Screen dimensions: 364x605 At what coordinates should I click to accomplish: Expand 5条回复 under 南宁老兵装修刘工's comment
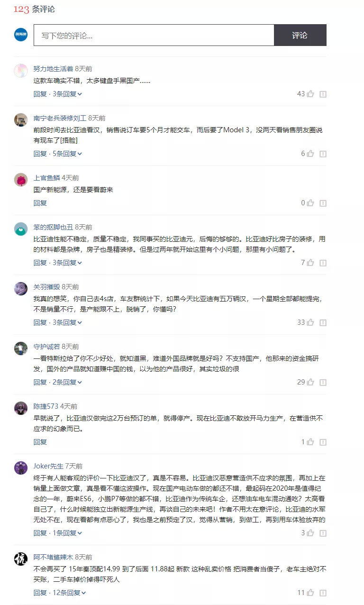67,154
